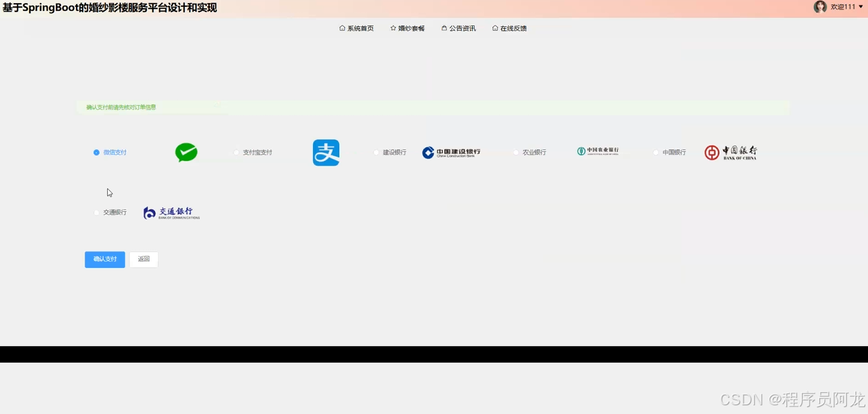The image size is (868, 414).
Task: Pick the 交通银行 radio button
Action: (x=96, y=213)
